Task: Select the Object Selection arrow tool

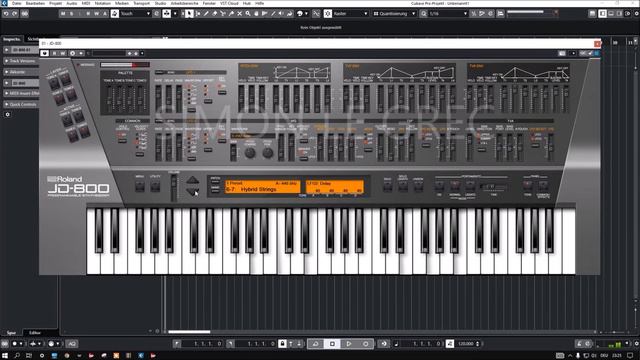Action: [x=189, y=13]
